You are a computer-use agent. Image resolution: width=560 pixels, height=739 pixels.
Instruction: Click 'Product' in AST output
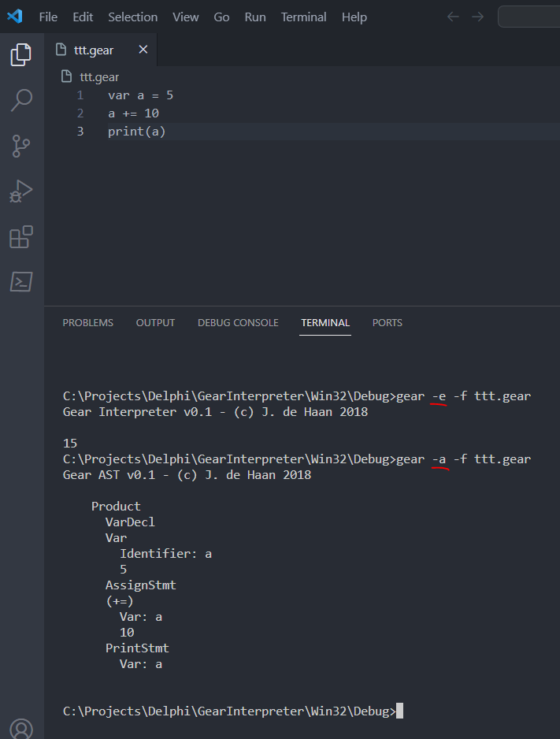pos(116,506)
